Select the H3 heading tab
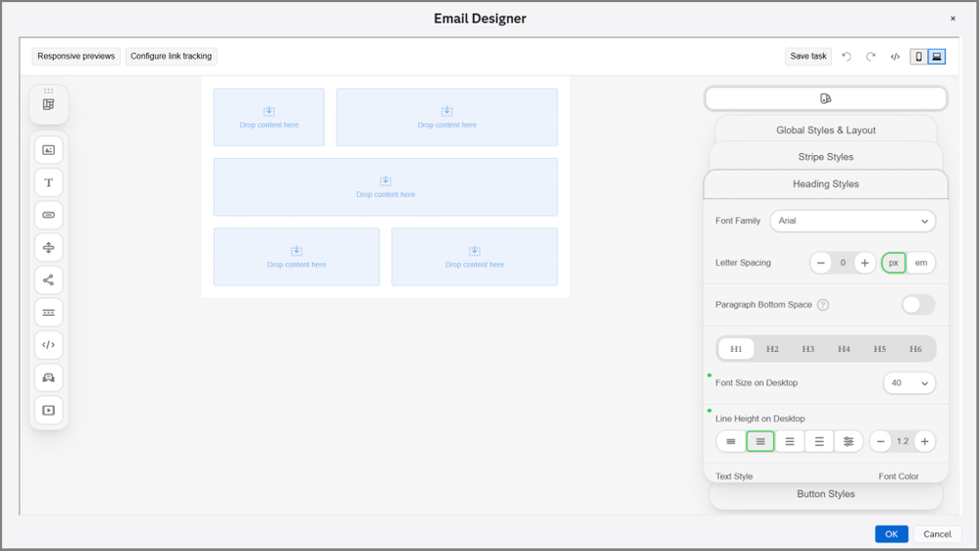 (x=808, y=349)
